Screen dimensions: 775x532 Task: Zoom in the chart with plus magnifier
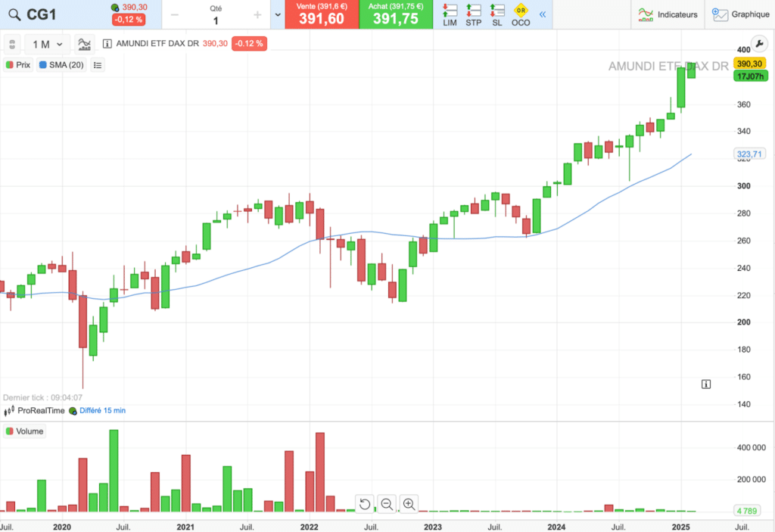tap(409, 504)
